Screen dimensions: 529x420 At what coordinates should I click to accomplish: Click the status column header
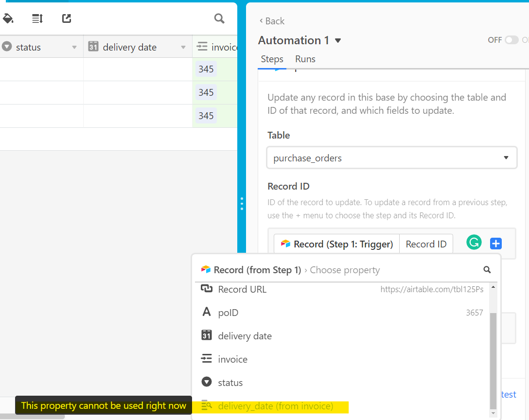(x=41, y=47)
